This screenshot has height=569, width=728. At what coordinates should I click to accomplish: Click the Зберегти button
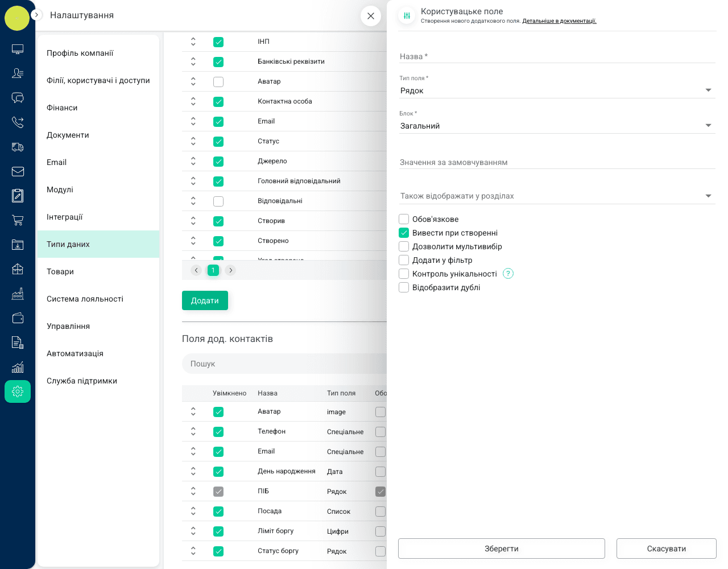(x=502, y=549)
